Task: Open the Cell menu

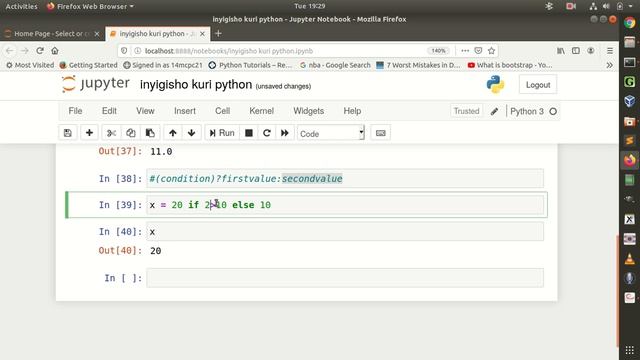Action: pyautogui.click(x=222, y=111)
